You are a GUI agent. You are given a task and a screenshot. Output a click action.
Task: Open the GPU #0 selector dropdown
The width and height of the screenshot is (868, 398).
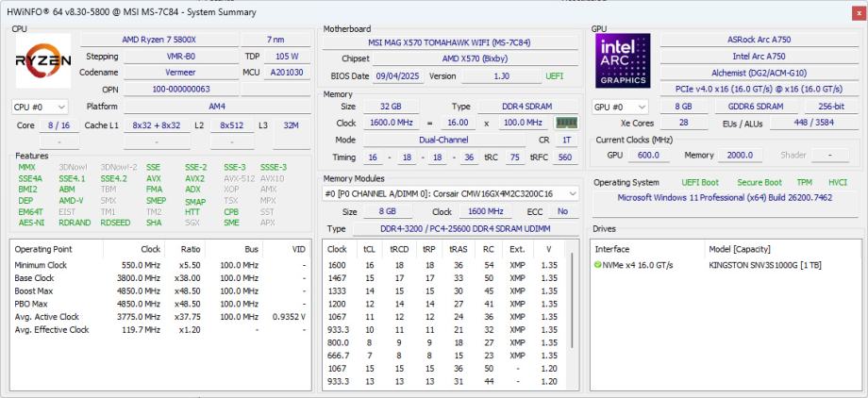point(620,107)
